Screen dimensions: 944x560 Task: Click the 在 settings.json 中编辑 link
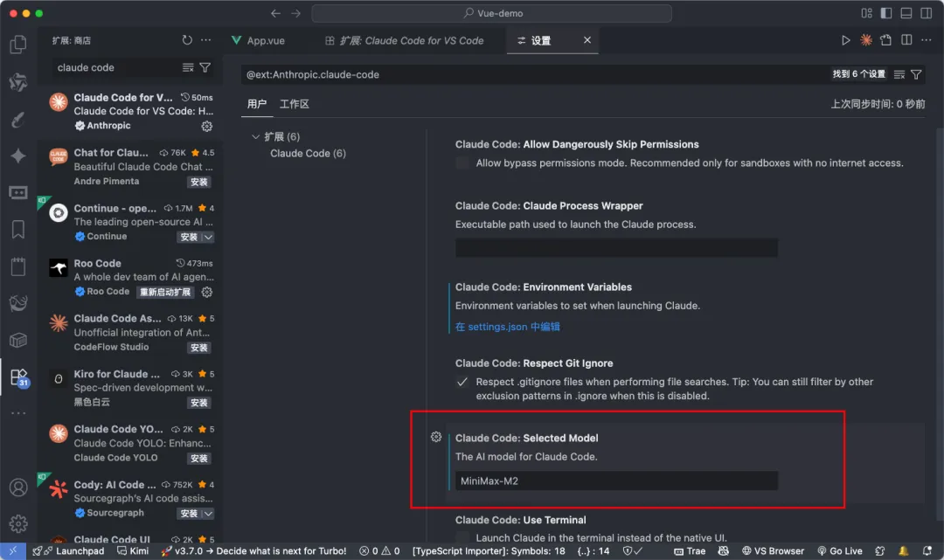507,327
